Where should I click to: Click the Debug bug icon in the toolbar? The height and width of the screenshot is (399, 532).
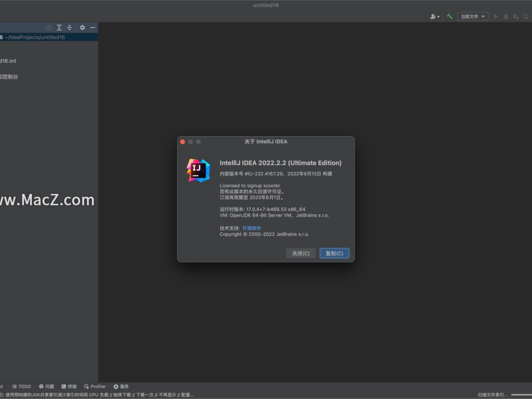point(506,16)
